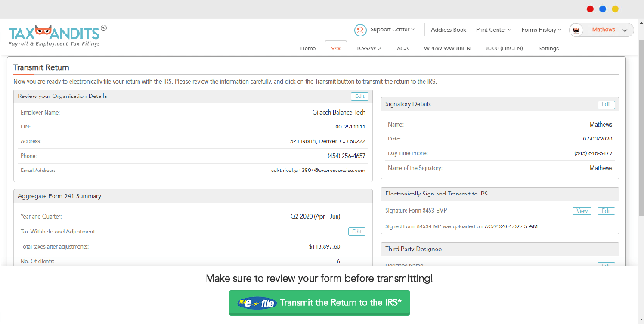The height and width of the screenshot is (335, 644).
Task: Open the Address Book link
Action: [x=448, y=29]
